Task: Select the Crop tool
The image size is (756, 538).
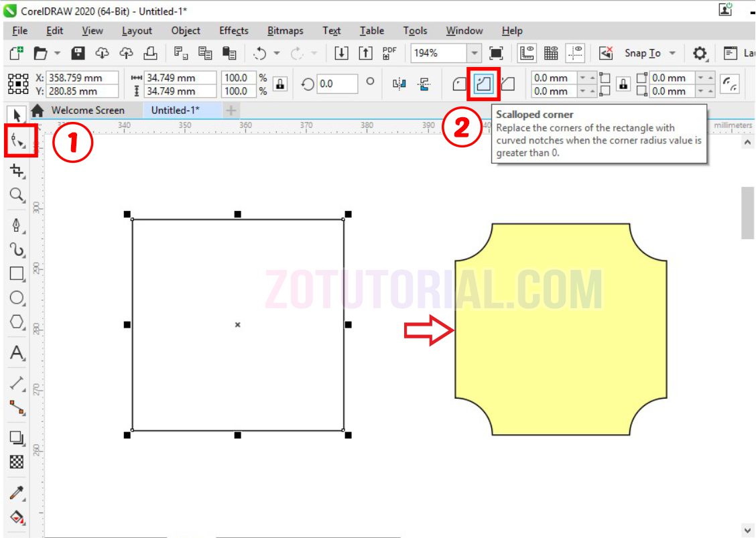Action: (16, 170)
